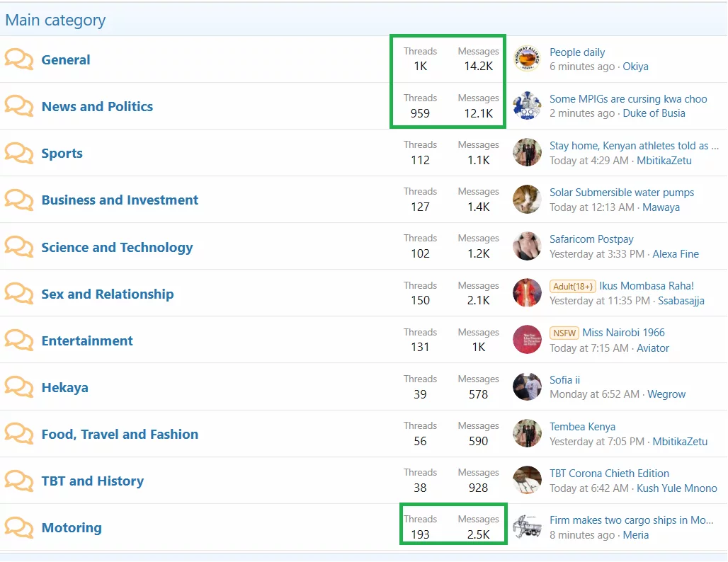Click the chat bubble icon beside Hekaya

[19, 387]
